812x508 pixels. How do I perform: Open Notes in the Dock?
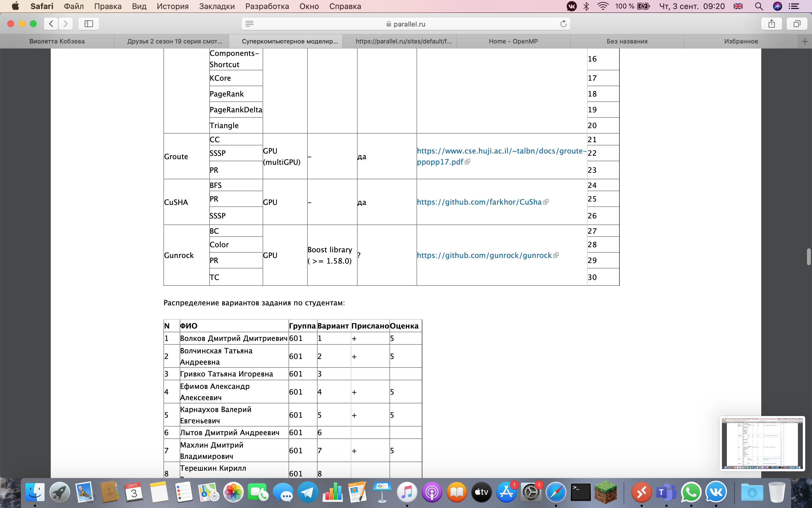click(x=159, y=492)
